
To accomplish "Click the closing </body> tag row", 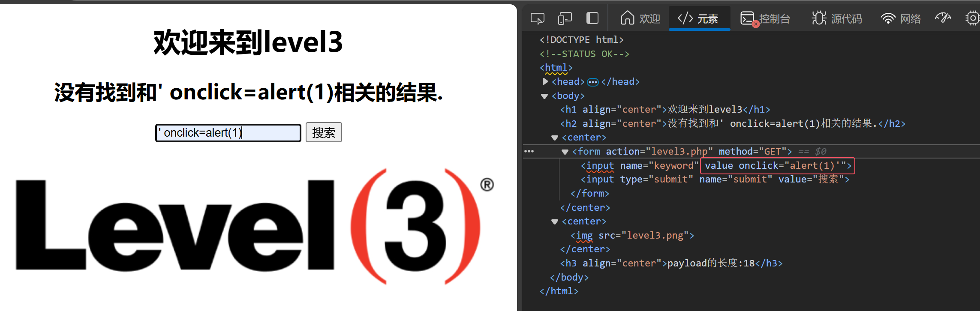I will [569, 278].
